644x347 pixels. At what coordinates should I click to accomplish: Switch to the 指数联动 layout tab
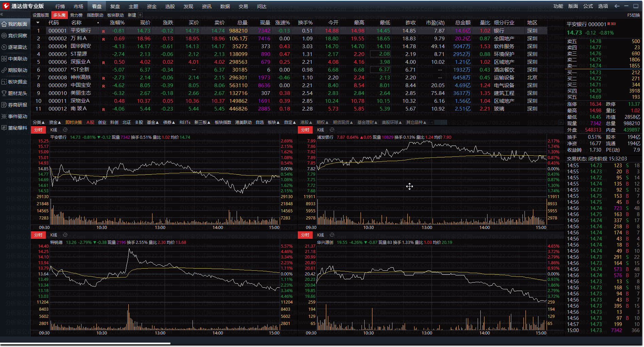pos(95,15)
